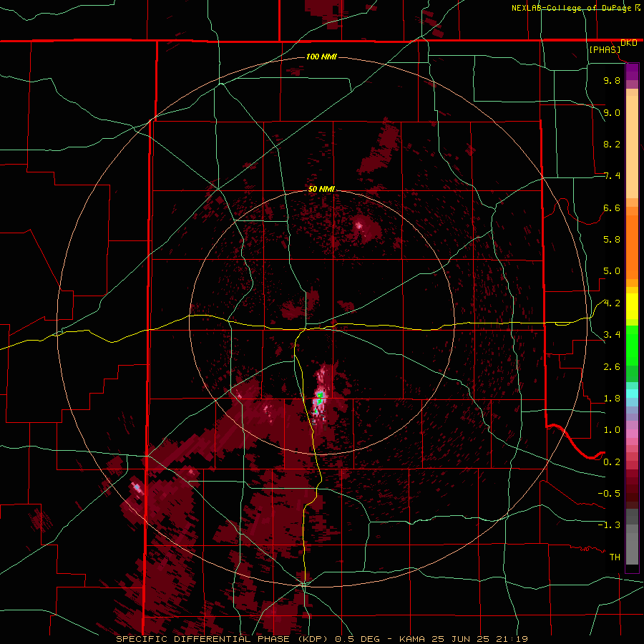Image resolution: width=644 pixels, height=644 pixels.
Task: Click the light blue echo on the southwest state line
Action: 137,487
